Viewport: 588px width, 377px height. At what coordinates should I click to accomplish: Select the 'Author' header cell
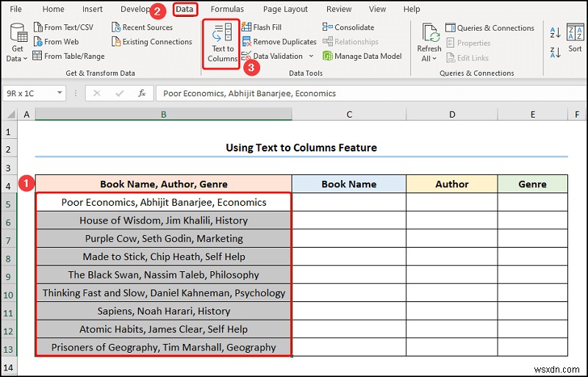pyautogui.click(x=452, y=184)
